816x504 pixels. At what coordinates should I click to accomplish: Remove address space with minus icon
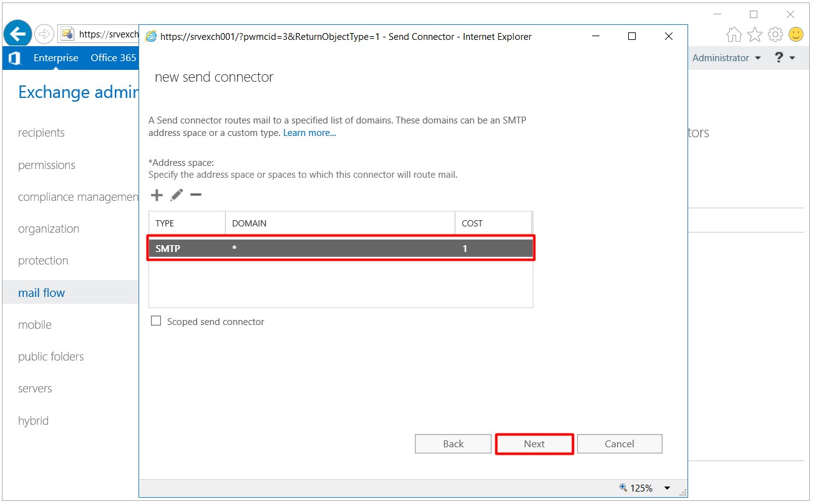(x=196, y=195)
